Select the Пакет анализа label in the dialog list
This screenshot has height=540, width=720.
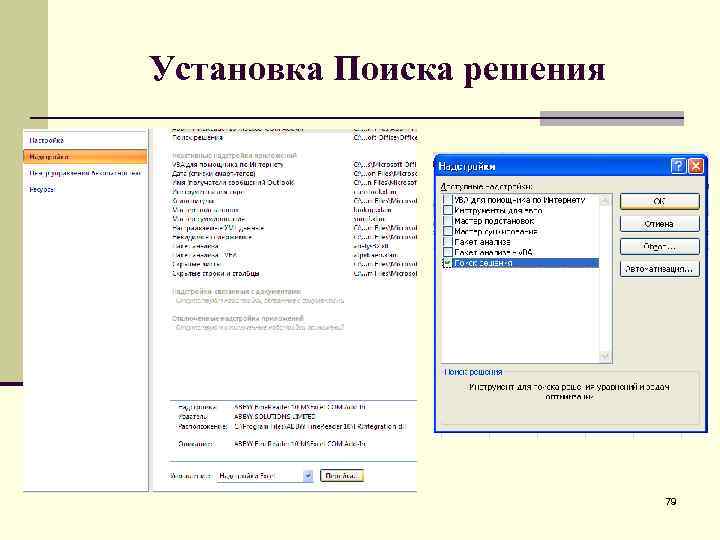[482, 242]
